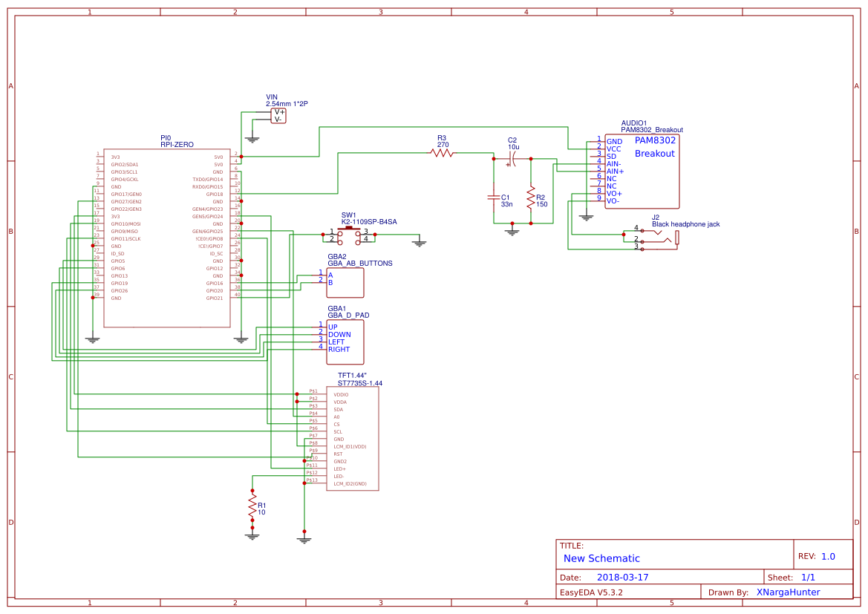Image resolution: width=868 pixels, height=614 pixels.
Task: Select the RIGHT pin of GBA_D_PAD
Action: (339, 349)
